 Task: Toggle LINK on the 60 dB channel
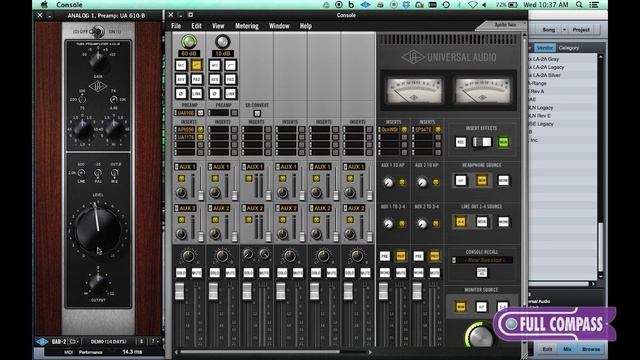(x=197, y=93)
